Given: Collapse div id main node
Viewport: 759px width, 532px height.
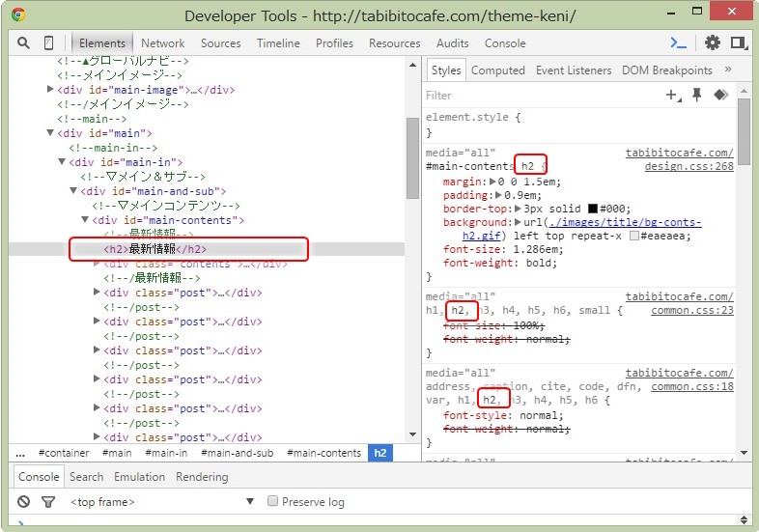Looking at the screenshot, I should 50,132.
